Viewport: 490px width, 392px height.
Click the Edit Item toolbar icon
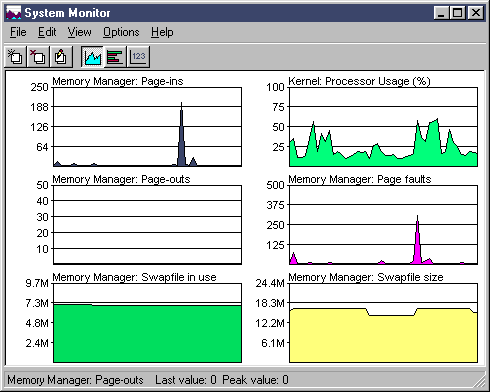61,57
